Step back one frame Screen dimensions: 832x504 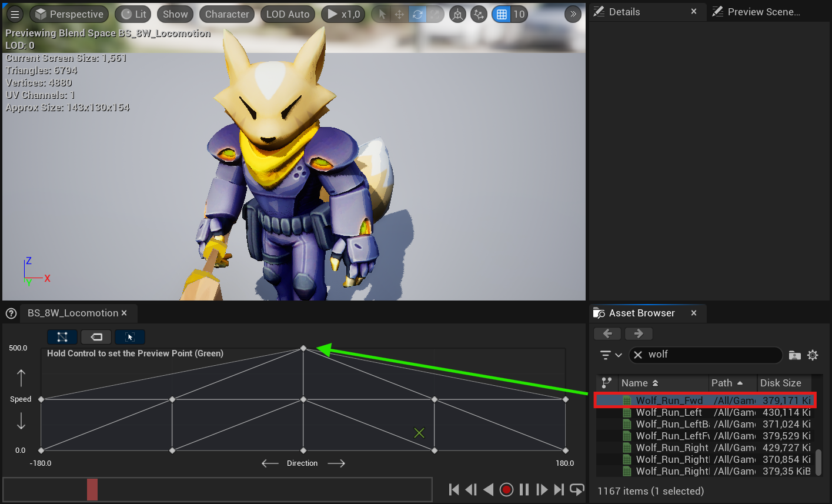tap(471, 489)
